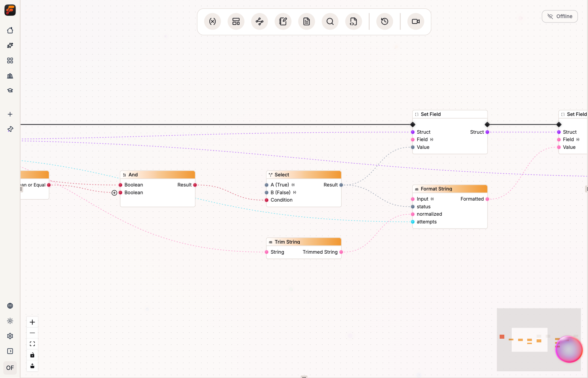Add a Boolean pin on And node

114,193
